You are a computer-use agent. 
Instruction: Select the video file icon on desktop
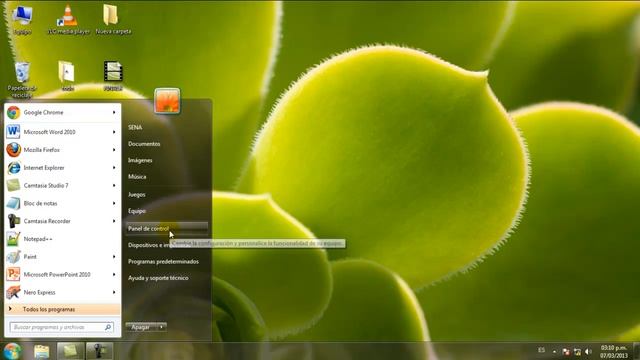(x=113, y=76)
